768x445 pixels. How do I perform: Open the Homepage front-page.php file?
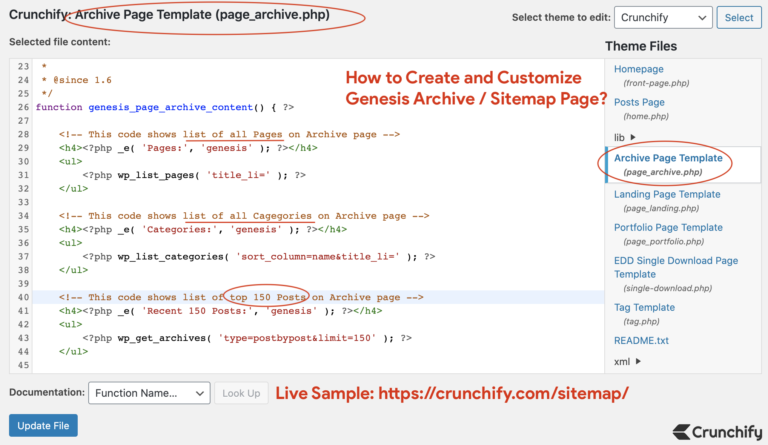pos(638,69)
